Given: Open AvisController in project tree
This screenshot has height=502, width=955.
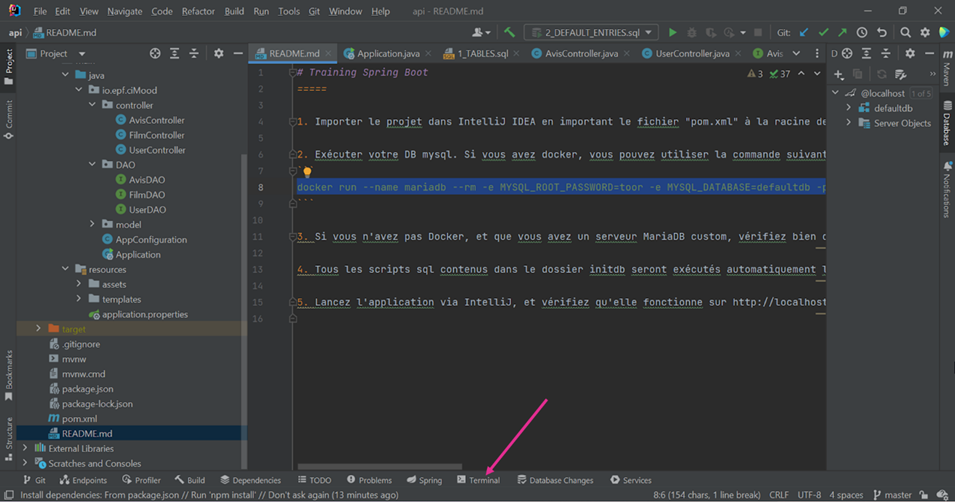Looking at the screenshot, I should (157, 120).
